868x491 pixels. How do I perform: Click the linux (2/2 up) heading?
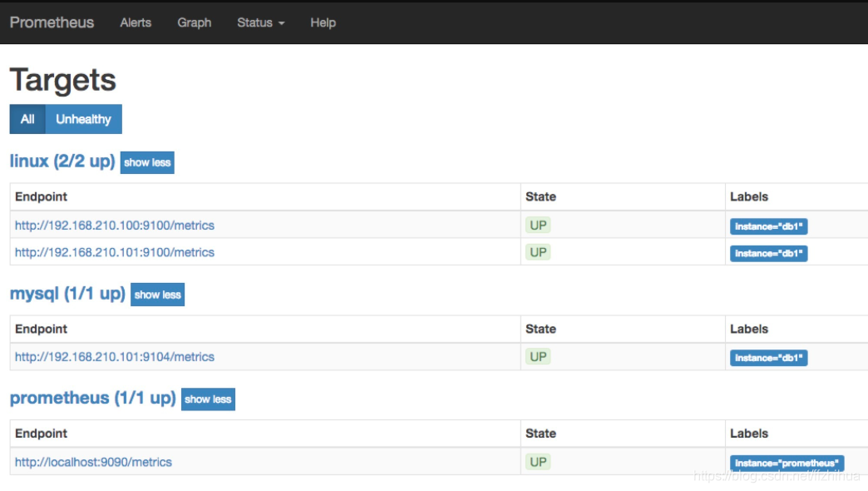click(62, 161)
